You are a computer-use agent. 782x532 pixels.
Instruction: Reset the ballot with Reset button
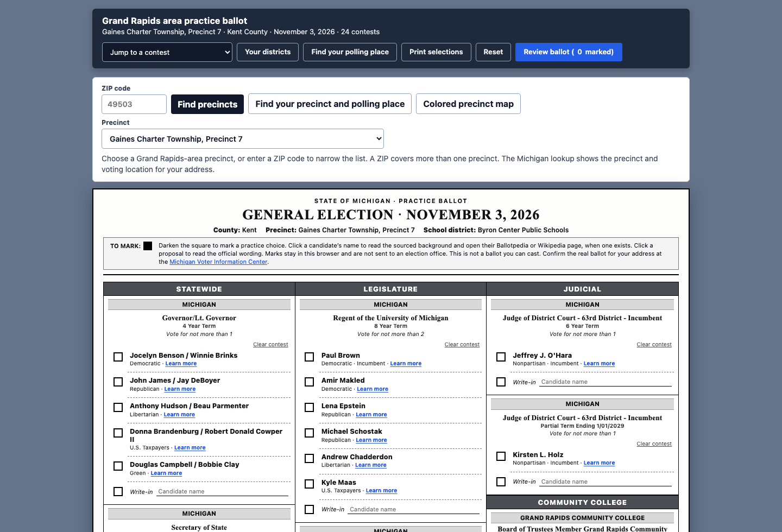click(x=493, y=52)
